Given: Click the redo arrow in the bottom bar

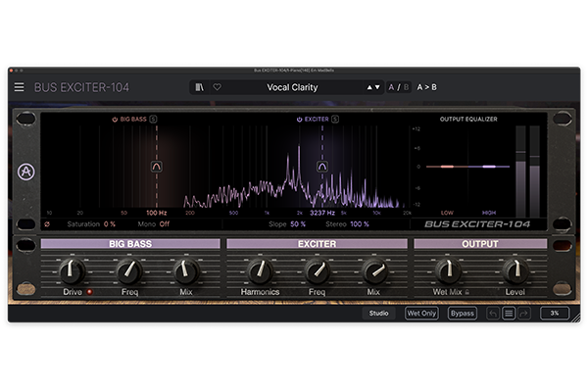Looking at the screenshot, I should click(524, 314).
